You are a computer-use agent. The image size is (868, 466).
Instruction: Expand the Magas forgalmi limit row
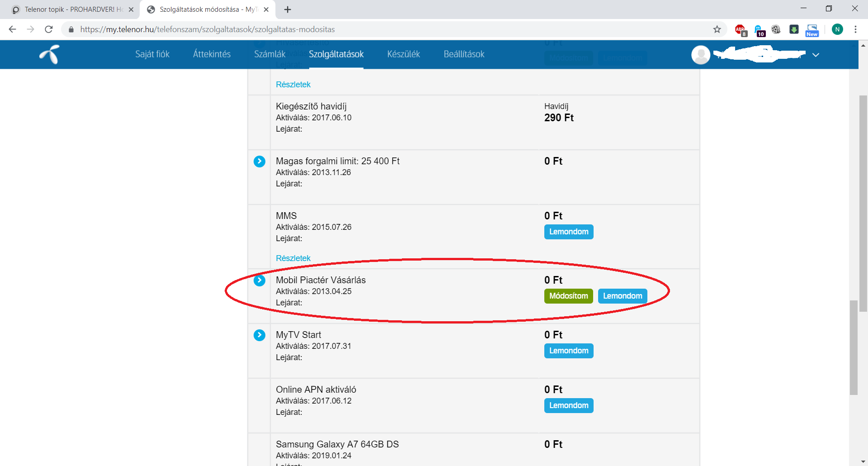(x=259, y=162)
